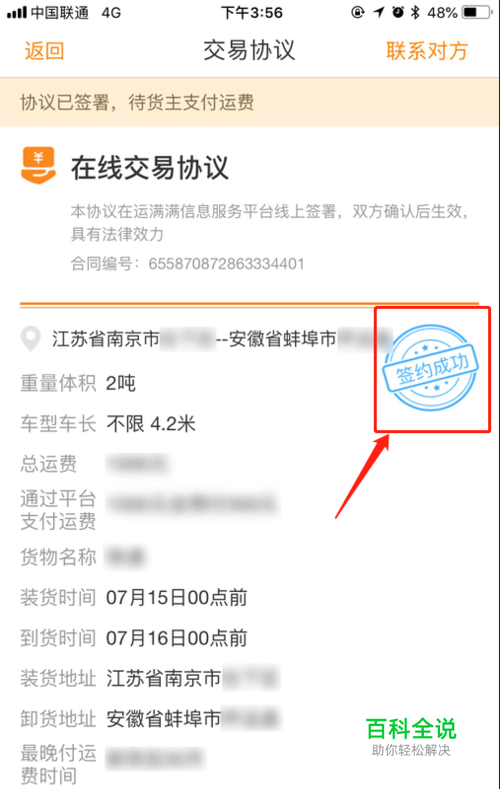
Task: Click the gray location pin icon
Action: (x=31, y=339)
